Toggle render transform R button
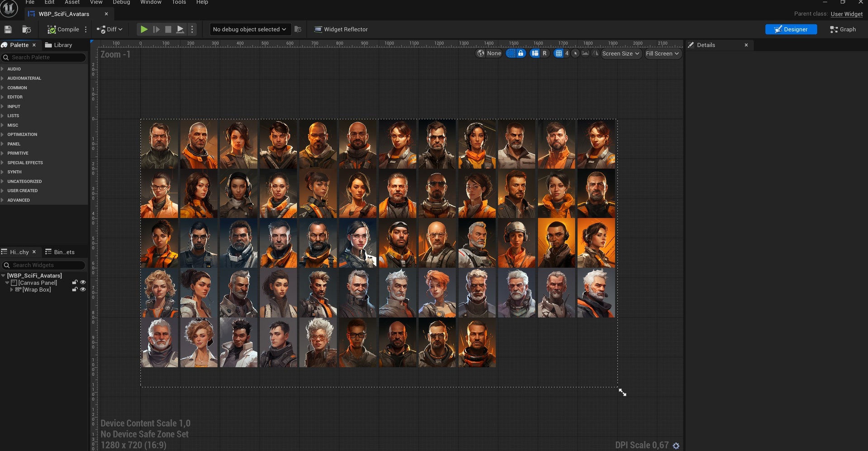The image size is (868, 451). coord(545,53)
